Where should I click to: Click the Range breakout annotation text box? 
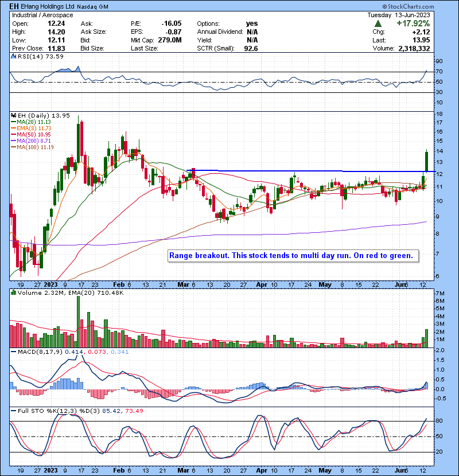click(293, 256)
